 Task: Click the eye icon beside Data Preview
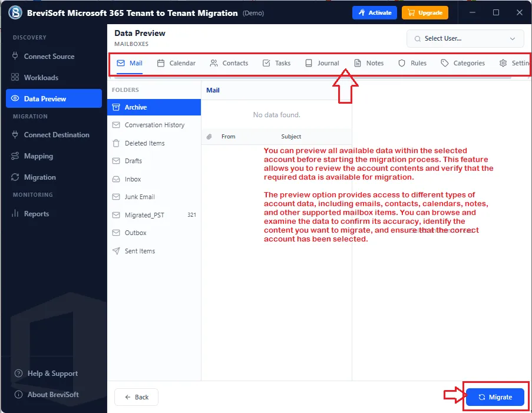pos(15,98)
